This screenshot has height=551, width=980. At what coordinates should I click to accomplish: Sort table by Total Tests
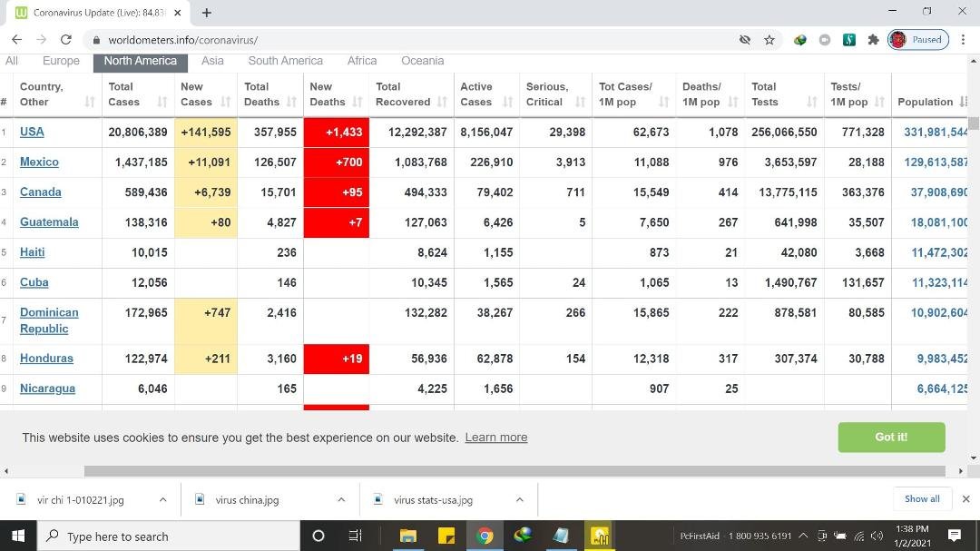coord(784,94)
